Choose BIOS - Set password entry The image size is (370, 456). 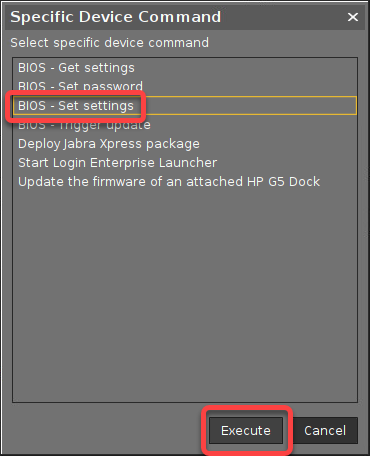[x=185, y=86]
